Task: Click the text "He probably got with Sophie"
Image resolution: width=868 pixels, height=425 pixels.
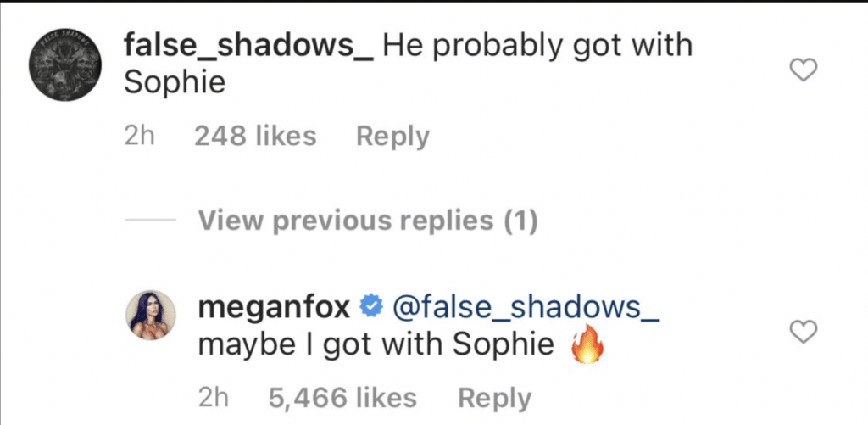Action: (x=537, y=45)
